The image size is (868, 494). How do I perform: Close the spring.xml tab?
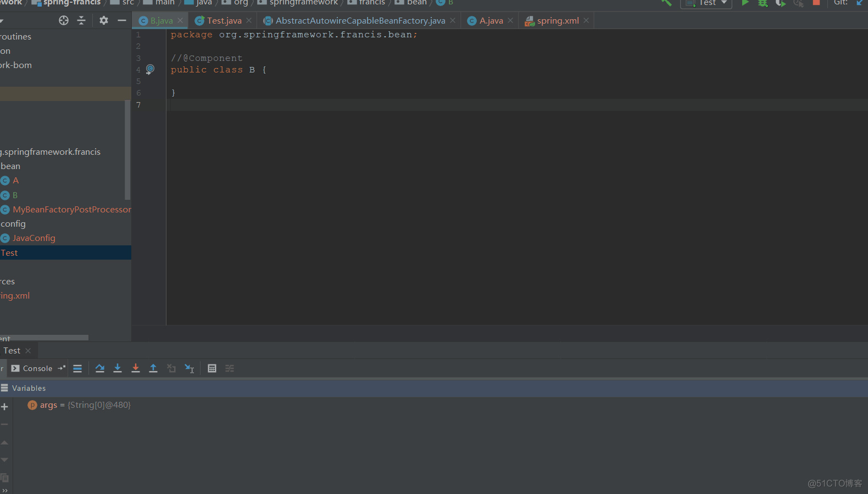tap(586, 21)
